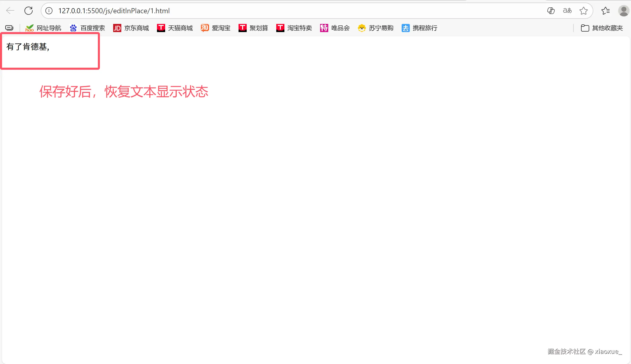
Task: Select 天猫商城 in the favorites bar
Action: click(175, 28)
